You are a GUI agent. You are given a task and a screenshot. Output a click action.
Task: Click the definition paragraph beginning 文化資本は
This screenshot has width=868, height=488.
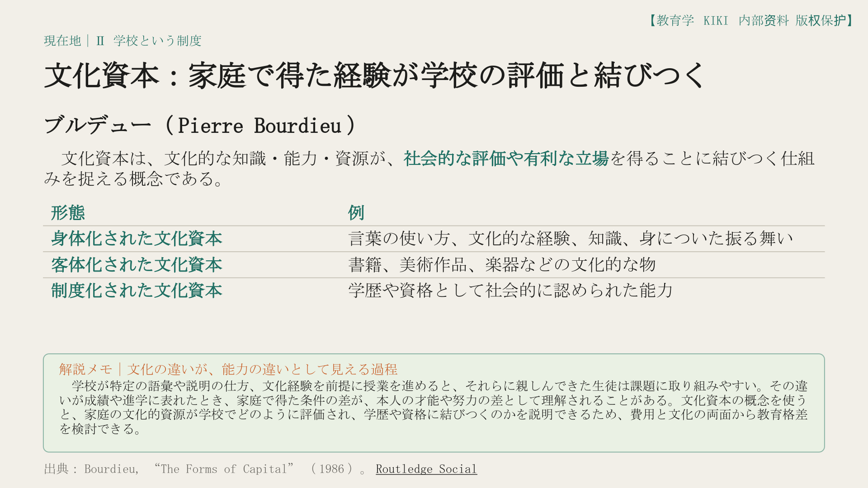click(x=429, y=169)
